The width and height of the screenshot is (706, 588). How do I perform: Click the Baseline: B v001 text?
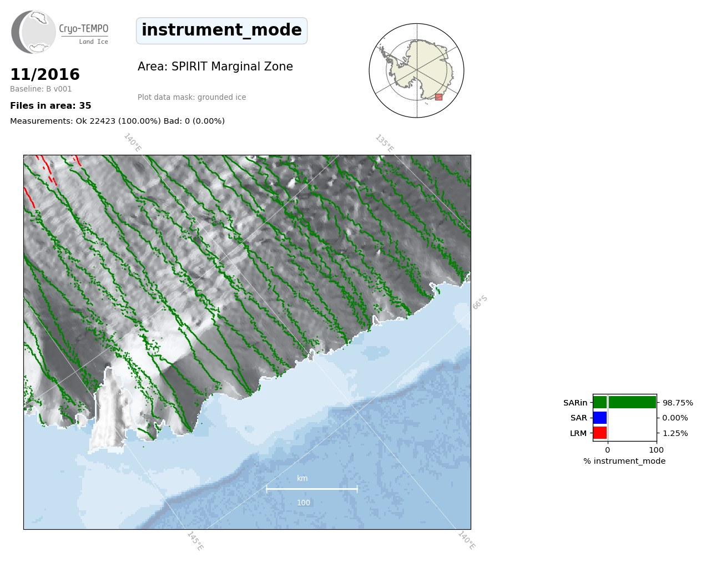tap(41, 89)
